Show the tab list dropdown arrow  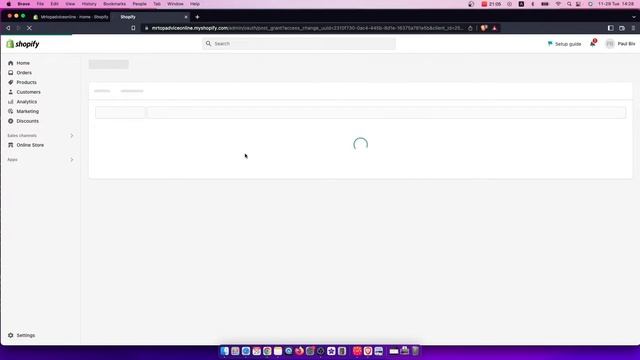tap(633, 17)
